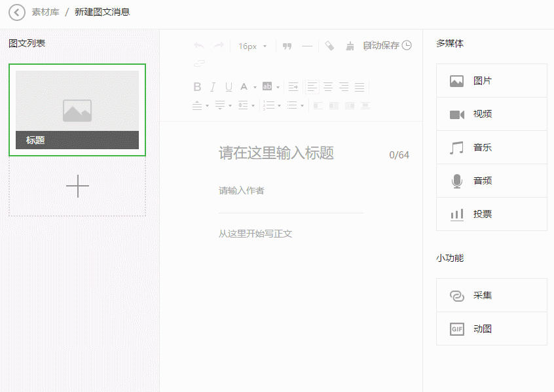This screenshot has width=554, height=392.
Task: Toggle underline formatting
Action: (229, 86)
